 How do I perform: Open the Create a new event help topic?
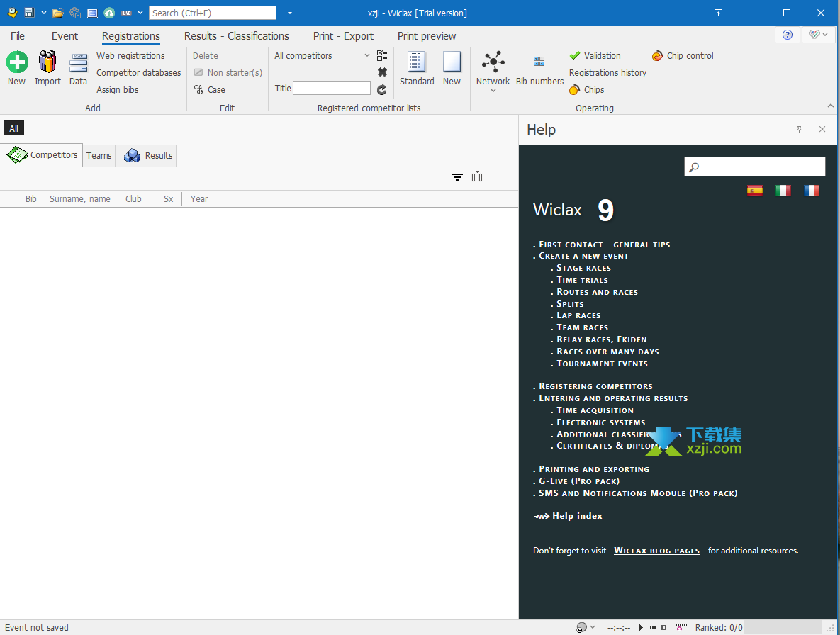pyautogui.click(x=583, y=256)
